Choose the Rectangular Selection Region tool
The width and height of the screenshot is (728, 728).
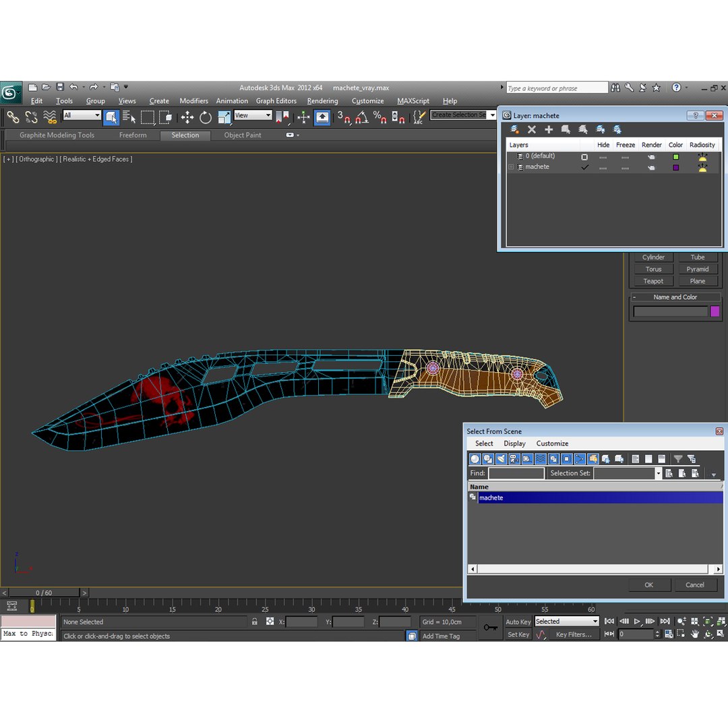click(147, 117)
